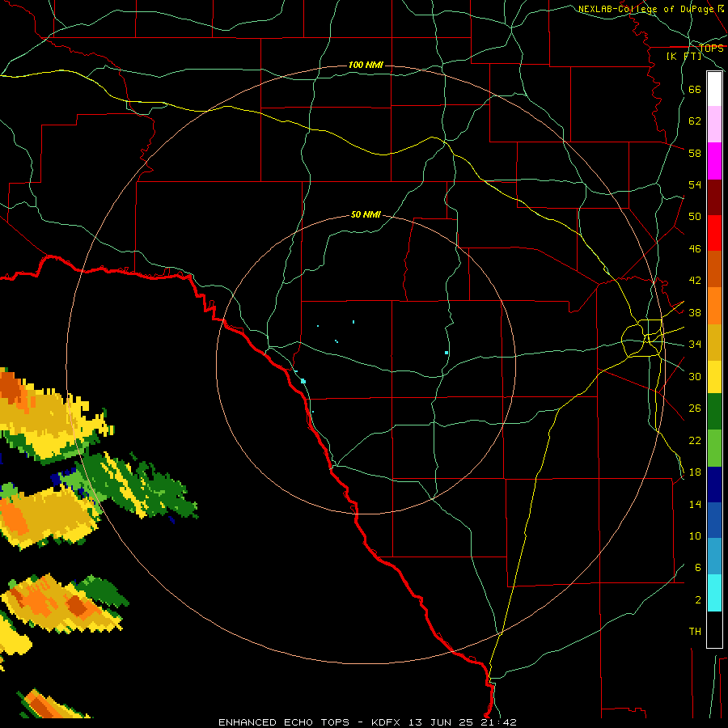This screenshot has width=728, height=728.
Task: Click the "[K FT]" units label
Action: 684,56
